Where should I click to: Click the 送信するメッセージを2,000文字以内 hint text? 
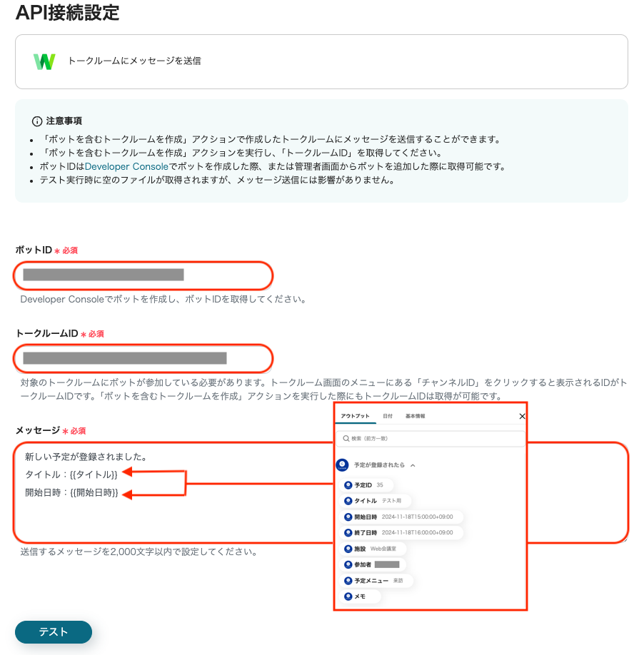tap(139, 552)
